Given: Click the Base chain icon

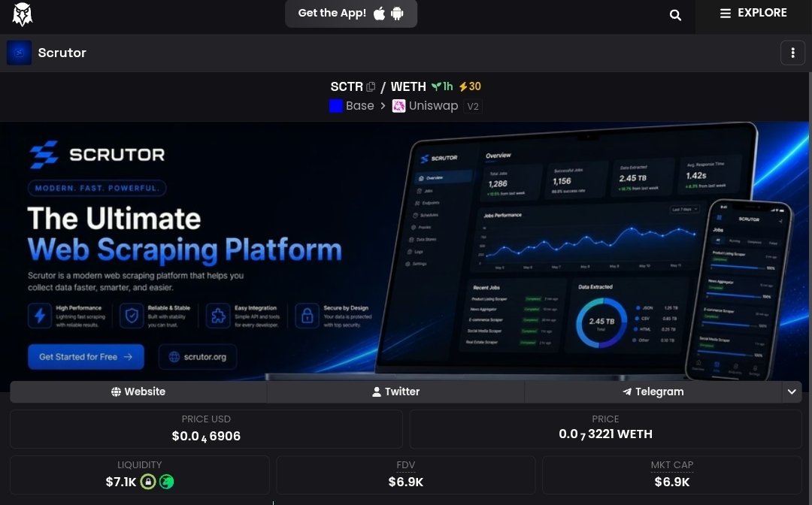Looking at the screenshot, I should (x=336, y=106).
